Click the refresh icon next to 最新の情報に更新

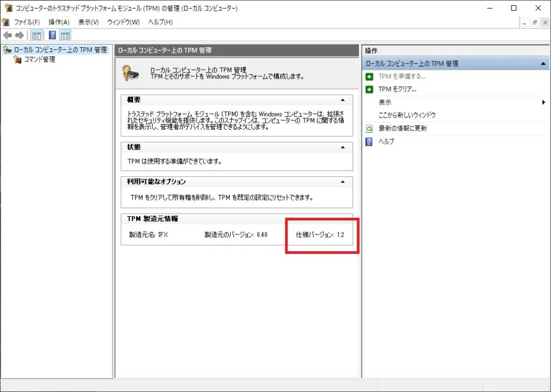click(x=369, y=129)
